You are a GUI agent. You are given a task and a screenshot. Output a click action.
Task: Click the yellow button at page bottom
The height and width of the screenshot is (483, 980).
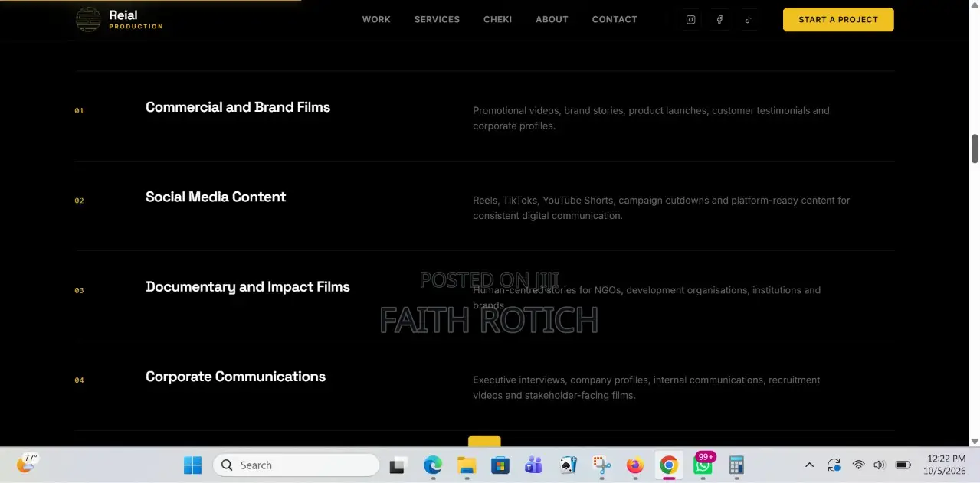[484, 441]
